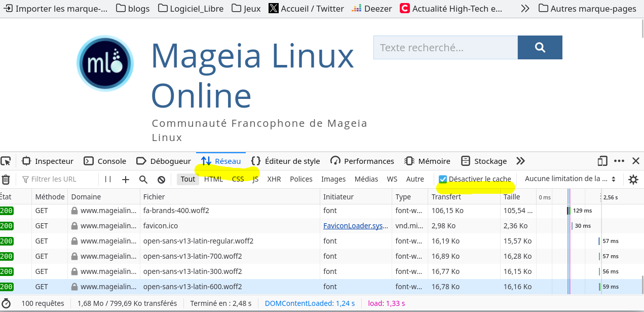The image size is (644, 312).
Task: Toggle responsive design mode icon
Action: tap(602, 161)
